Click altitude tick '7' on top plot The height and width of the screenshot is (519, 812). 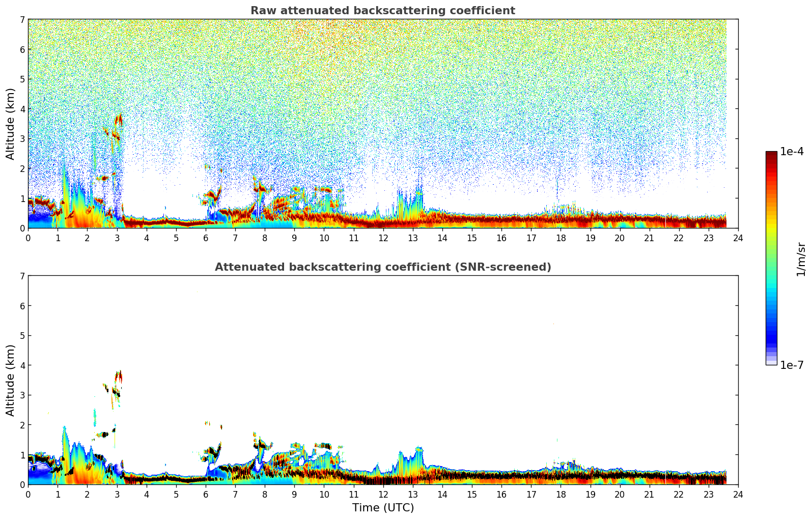[22, 19]
